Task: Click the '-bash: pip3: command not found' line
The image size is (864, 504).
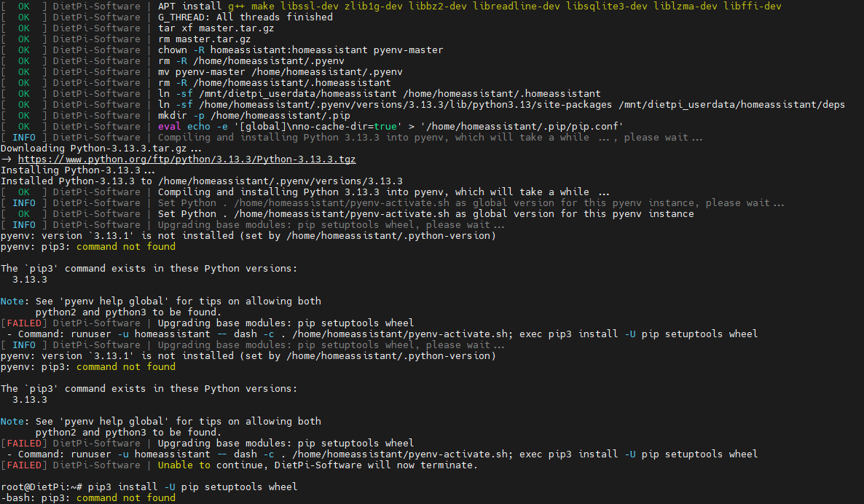Action: 88,497
